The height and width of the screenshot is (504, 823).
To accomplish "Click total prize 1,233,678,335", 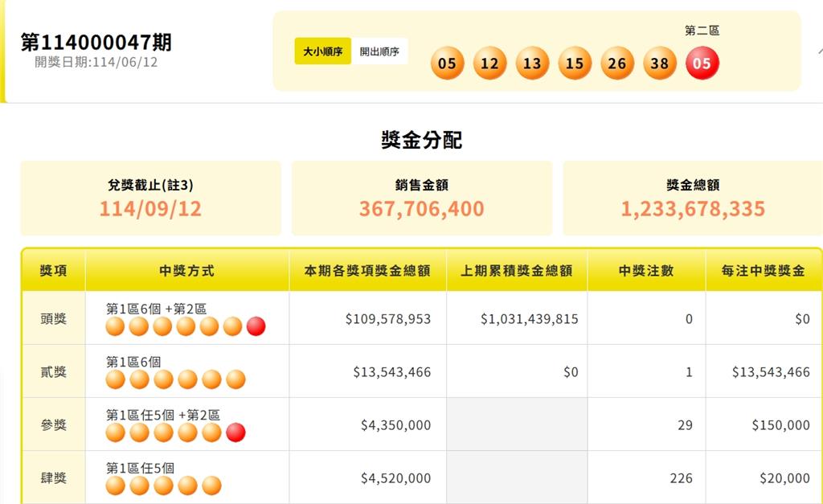I will pyautogui.click(x=693, y=209).
